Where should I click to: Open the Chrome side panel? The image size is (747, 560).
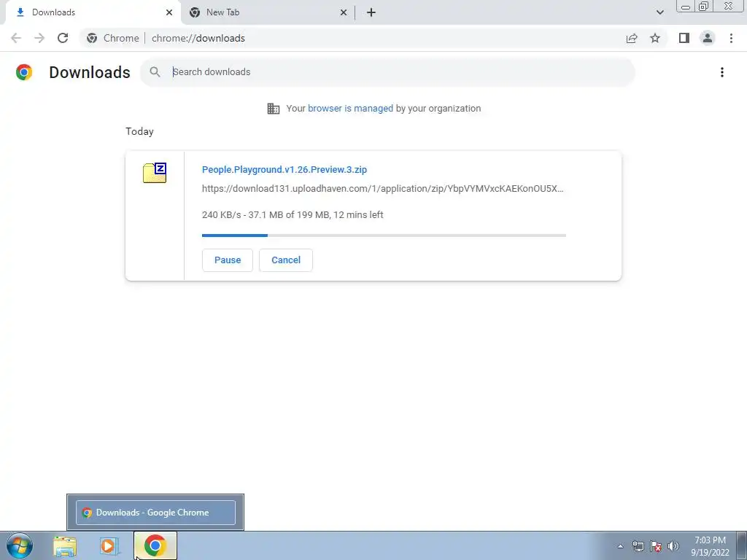(x=684, y=38)
